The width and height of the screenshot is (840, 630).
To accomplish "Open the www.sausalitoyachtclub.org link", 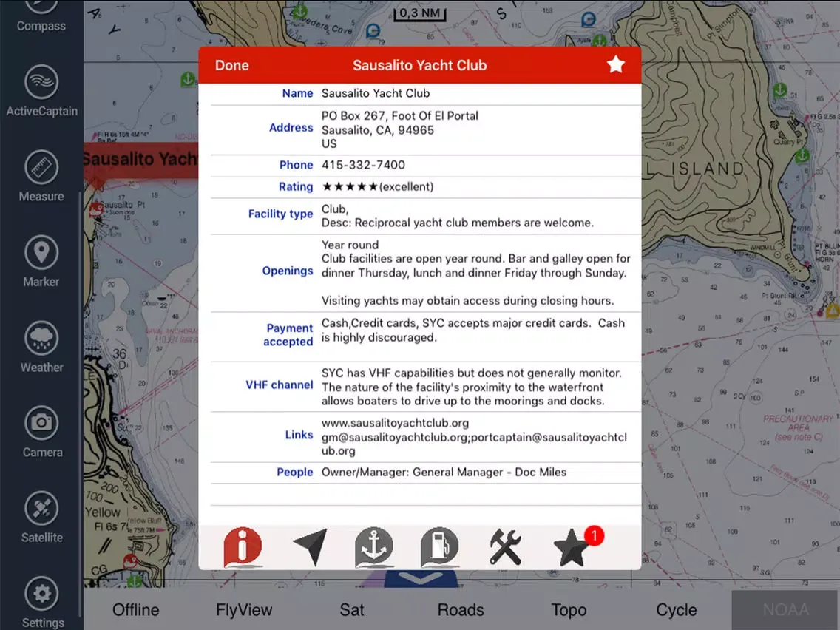I will coord(396,423).
